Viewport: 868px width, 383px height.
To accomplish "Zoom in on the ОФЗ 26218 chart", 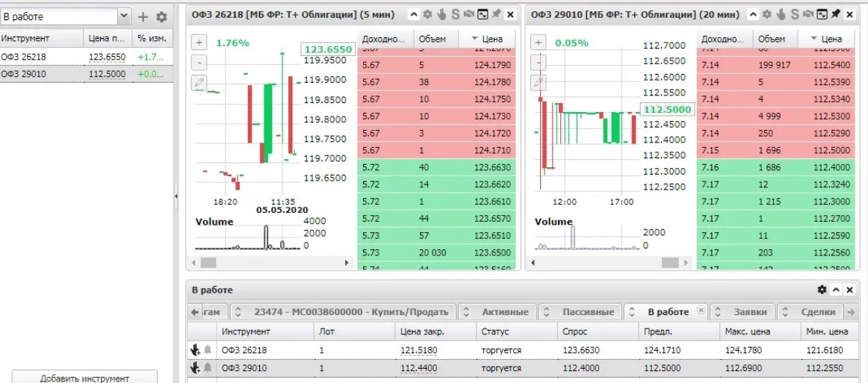I will click(199, 43).
